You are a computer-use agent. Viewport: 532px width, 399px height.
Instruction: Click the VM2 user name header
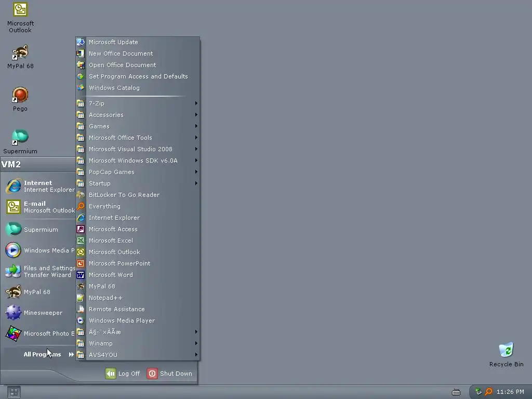click(x=11, y=165)
